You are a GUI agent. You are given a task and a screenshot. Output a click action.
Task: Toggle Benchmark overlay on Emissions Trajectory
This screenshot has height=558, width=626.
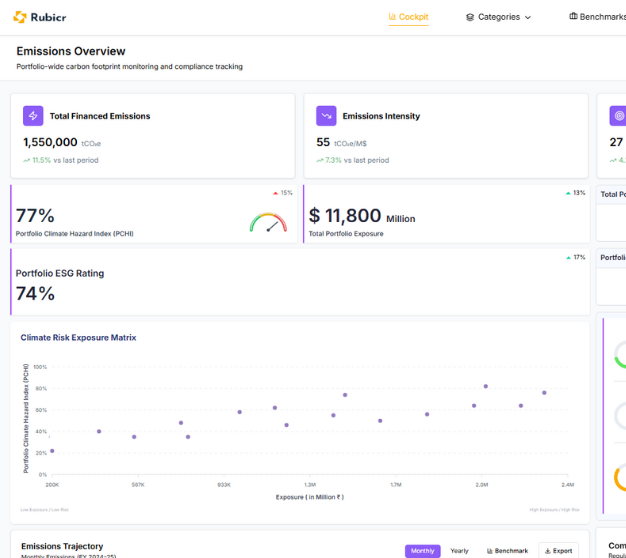[507, 550]
